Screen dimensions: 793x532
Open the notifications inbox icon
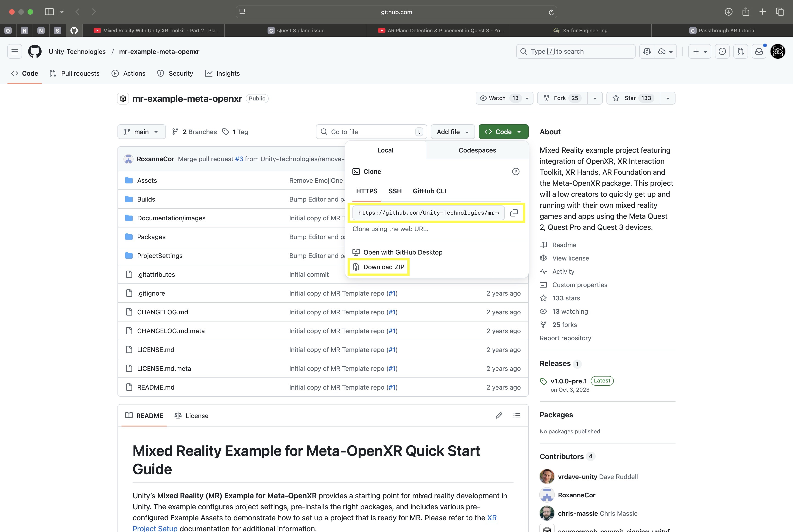coord(759,52)
